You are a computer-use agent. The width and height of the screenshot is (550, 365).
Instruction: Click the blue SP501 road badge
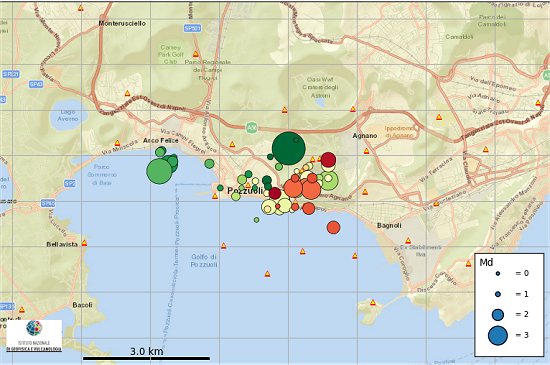pos(193,28)
